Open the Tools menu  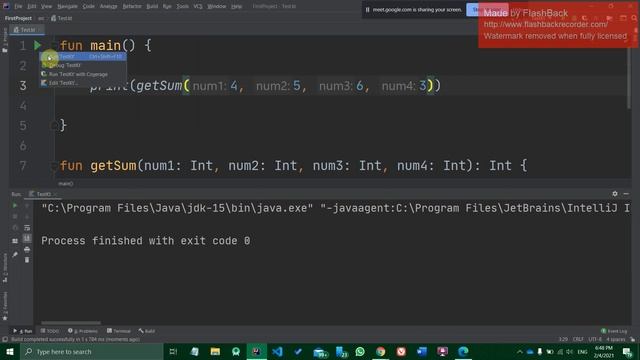click(182, 6)
